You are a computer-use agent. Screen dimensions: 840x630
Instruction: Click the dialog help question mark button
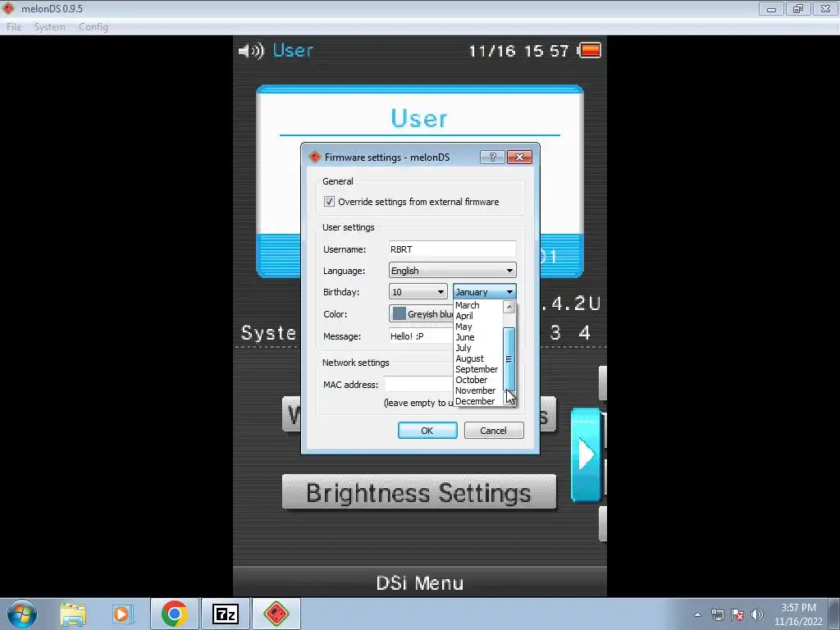tap(492, 157)
